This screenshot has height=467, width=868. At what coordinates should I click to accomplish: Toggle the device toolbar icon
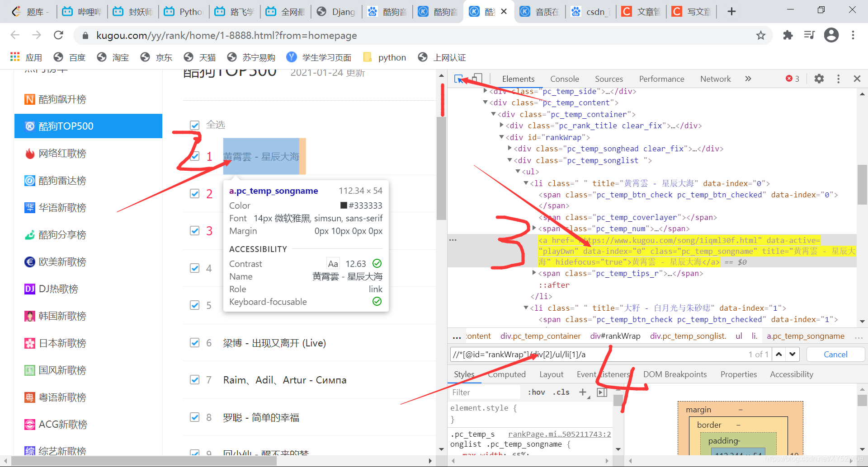point(477,79)
